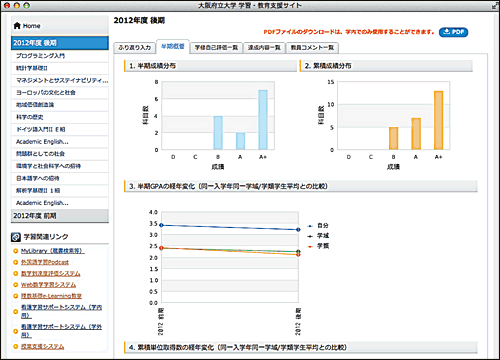This screenshot has height=360, width=500.
Task: Click the orange bullet beside 授業支援システム
Action: point(15,347)
